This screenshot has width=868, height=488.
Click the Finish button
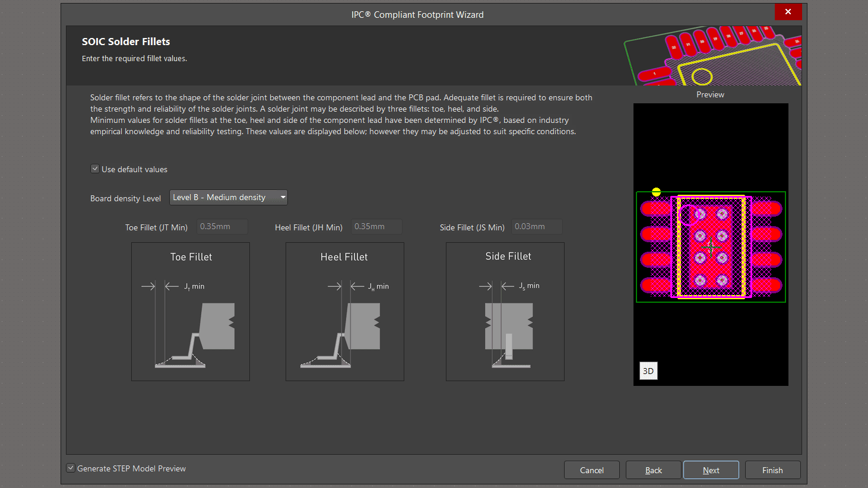point(772,470)
